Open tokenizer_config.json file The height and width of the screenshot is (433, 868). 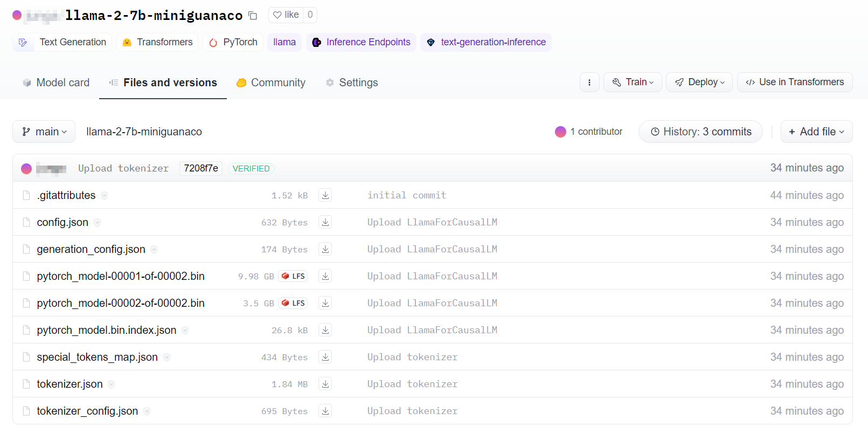[87, 411]
